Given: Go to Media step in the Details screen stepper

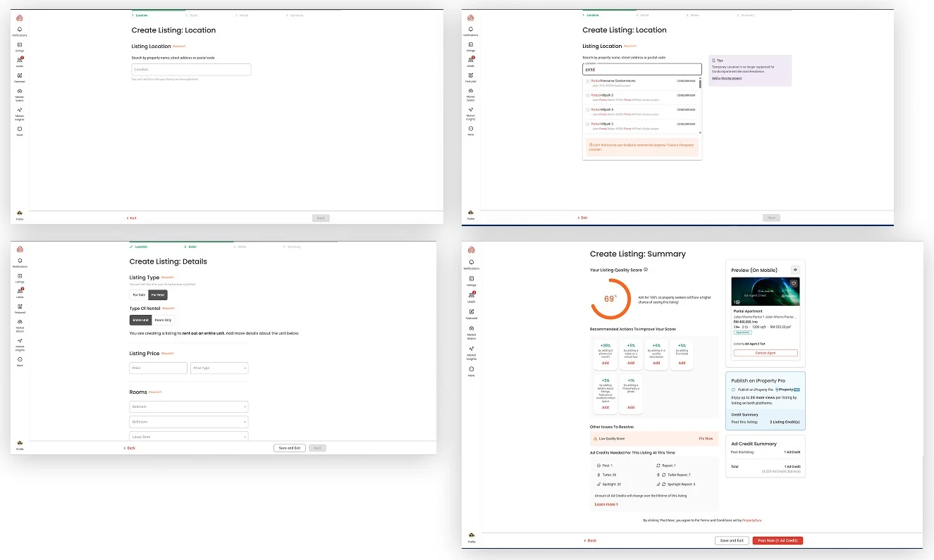Looking at the screenshot, I should coord(240,247).
